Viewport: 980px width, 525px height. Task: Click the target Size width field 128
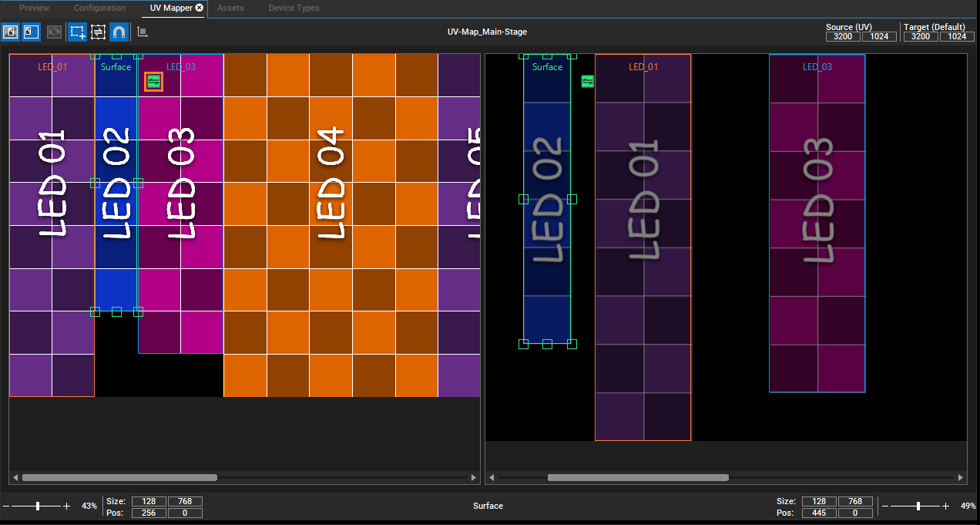pos(819,501)
